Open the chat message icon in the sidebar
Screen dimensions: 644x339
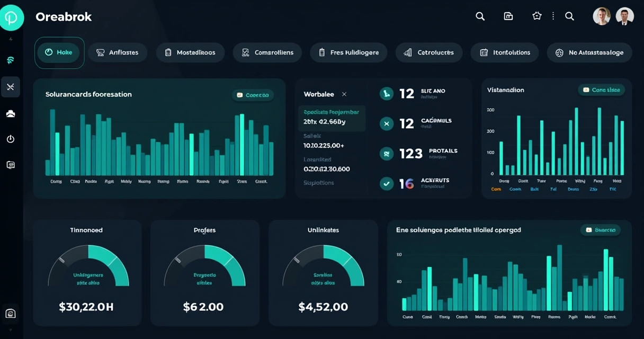click(11, 165)
